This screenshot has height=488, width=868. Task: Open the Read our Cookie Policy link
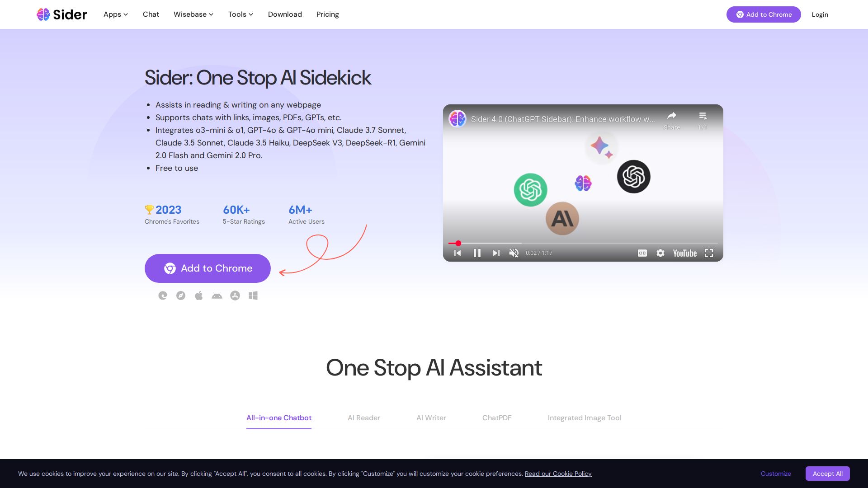pos(558,474)
